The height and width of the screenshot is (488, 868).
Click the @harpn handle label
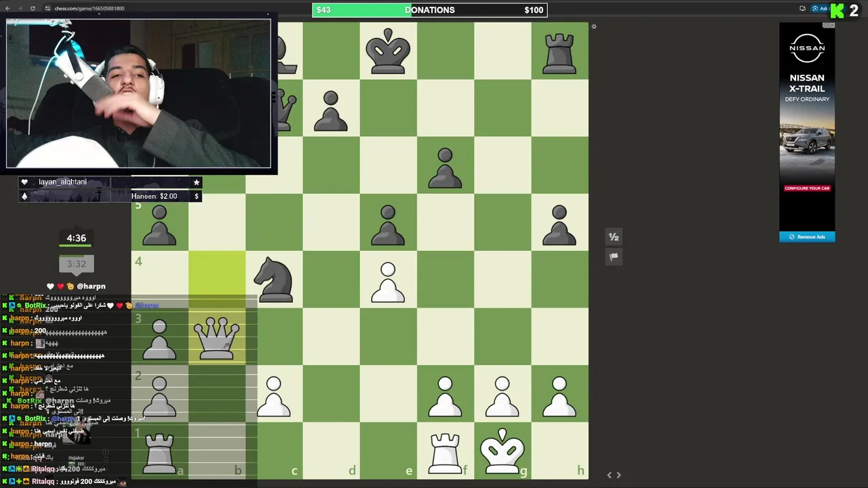pos(91,287)
